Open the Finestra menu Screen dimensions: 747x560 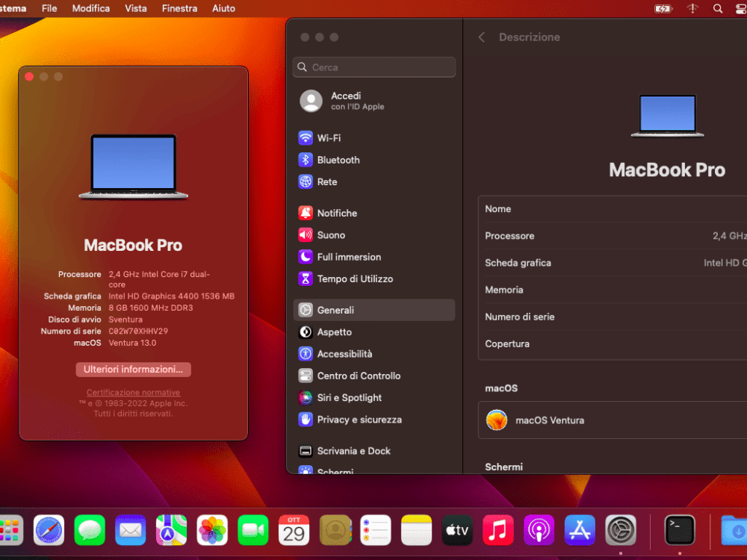[179, 8]
